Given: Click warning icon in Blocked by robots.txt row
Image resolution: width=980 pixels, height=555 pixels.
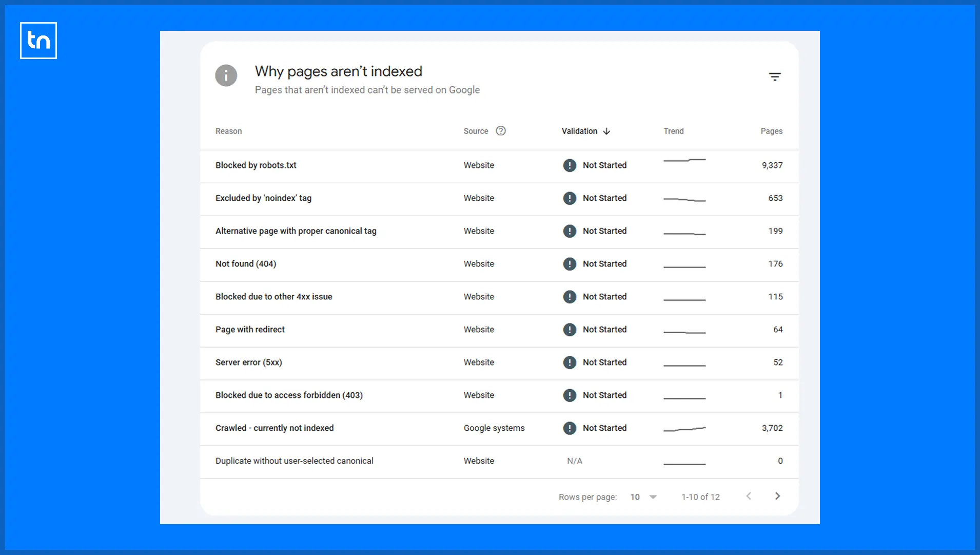Looking at the screenshot, I should click(570, 165).
